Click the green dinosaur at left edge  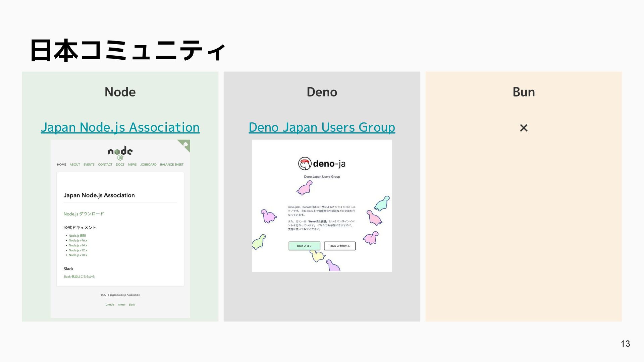point(259,242)
